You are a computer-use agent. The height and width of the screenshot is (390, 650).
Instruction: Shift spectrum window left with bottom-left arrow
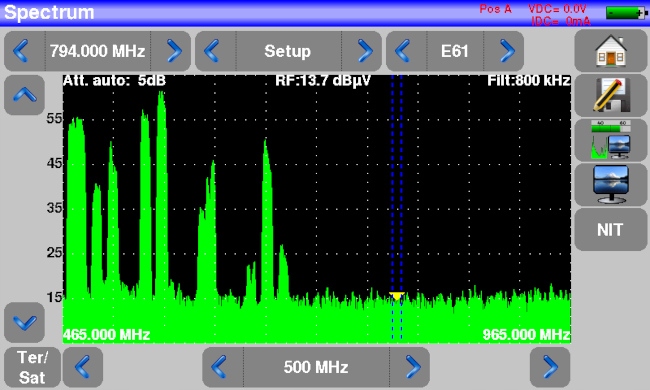tap(82, 367)
